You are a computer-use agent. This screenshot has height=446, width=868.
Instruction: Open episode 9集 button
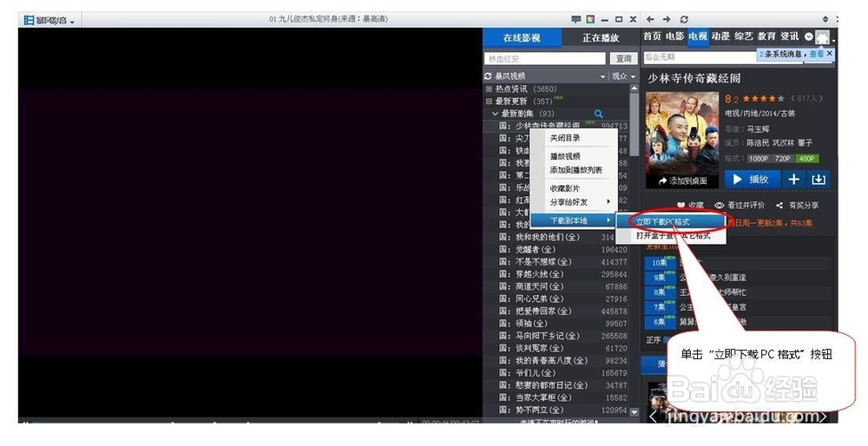point(660,278)
